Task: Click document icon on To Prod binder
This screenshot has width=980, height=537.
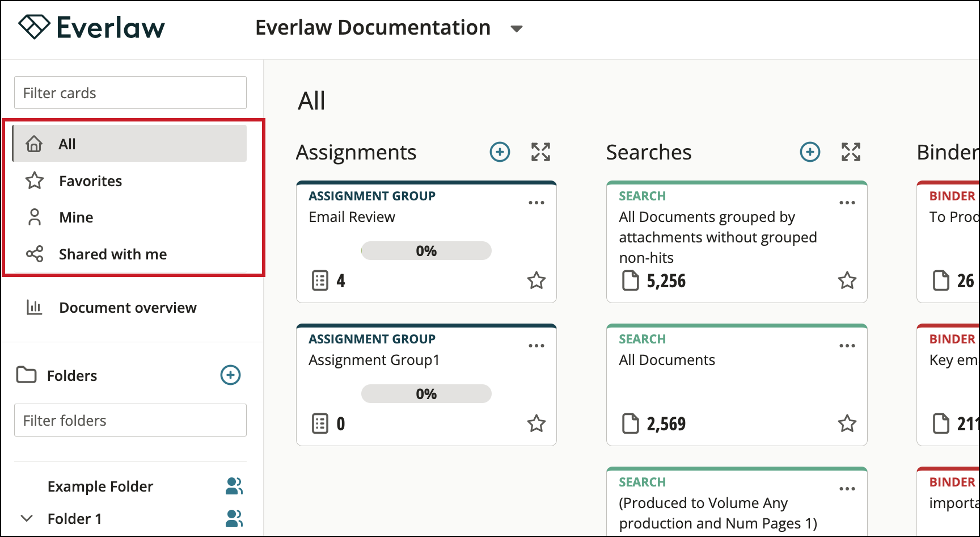Action: pyautogui.click(x=941, y=280)
